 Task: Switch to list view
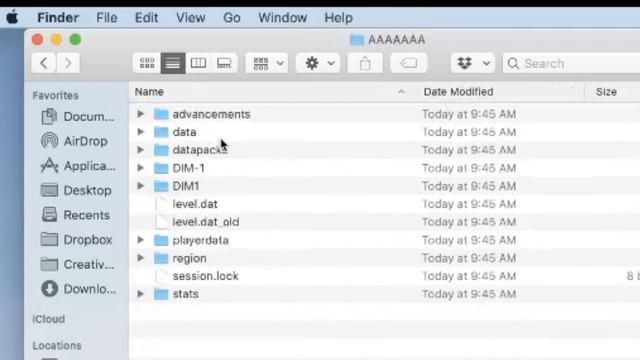coord(173,63)
